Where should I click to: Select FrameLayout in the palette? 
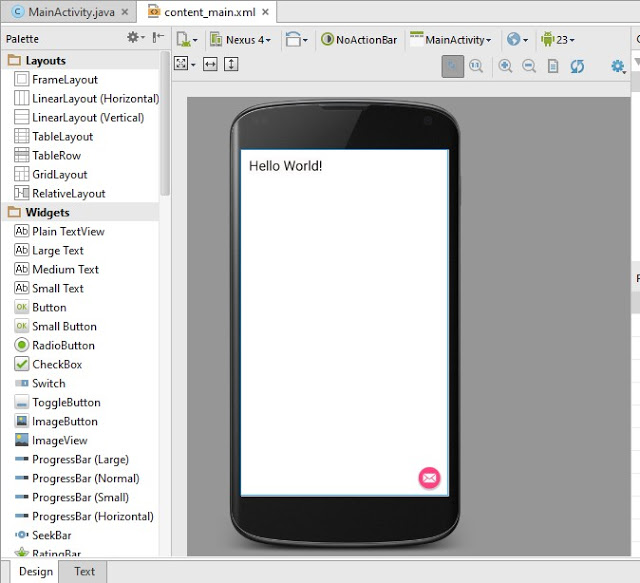pos(56,80)
